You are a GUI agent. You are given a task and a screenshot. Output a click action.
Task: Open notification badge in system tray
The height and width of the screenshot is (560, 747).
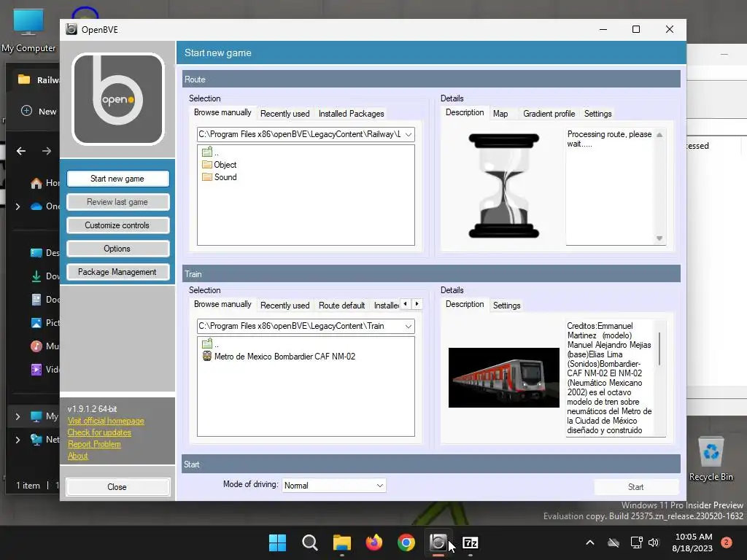(727, 542)
